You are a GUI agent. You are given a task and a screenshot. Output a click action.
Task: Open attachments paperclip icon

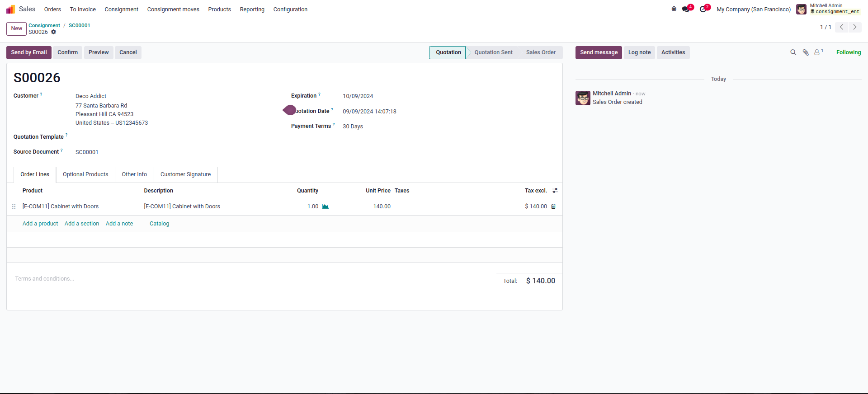[806, 52]
